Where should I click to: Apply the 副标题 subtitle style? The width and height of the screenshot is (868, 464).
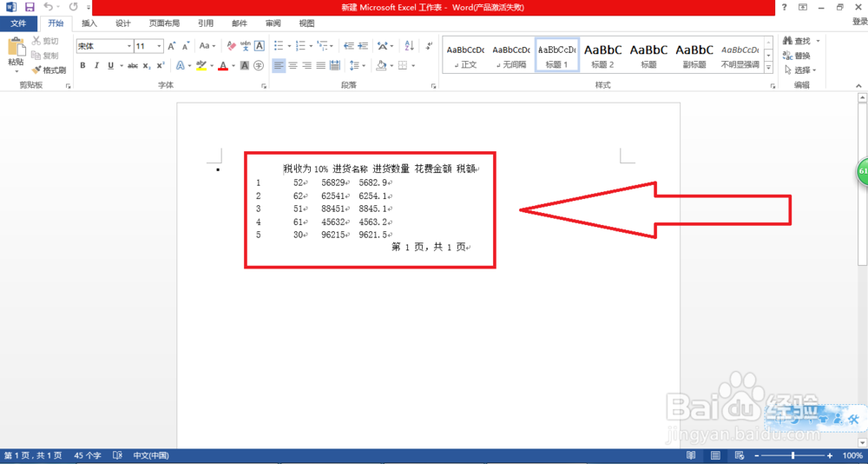click(694, 55)
